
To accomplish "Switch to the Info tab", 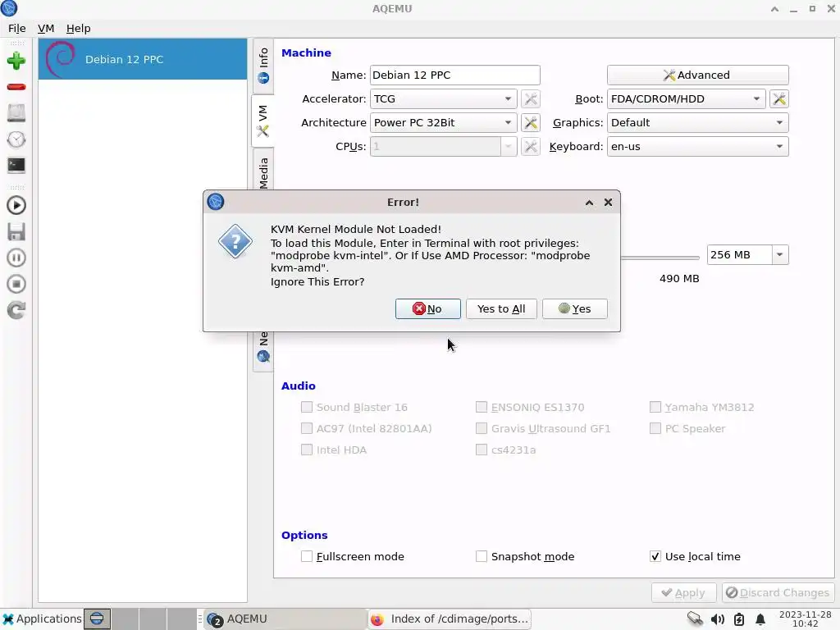I will (x=263, y=66).
